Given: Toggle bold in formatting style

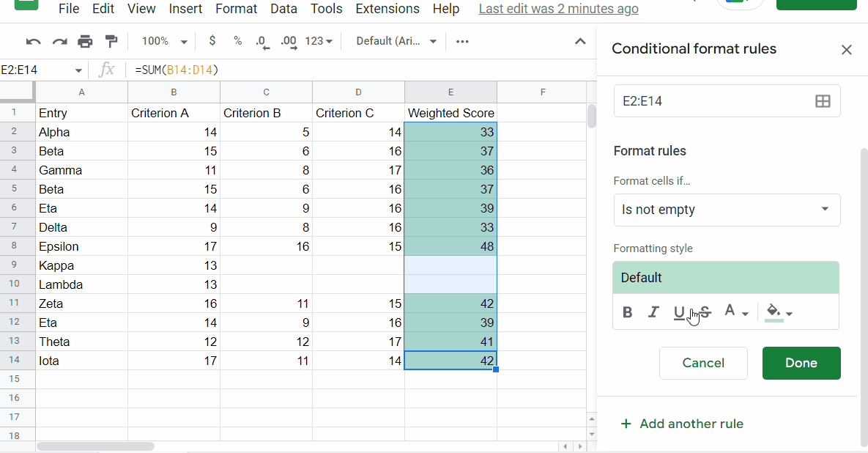Looking at the screenshot, I should (628, 312).
